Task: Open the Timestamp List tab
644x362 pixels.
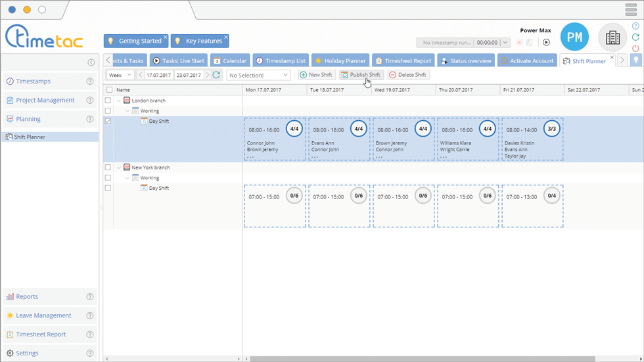Action: point(280,61)
